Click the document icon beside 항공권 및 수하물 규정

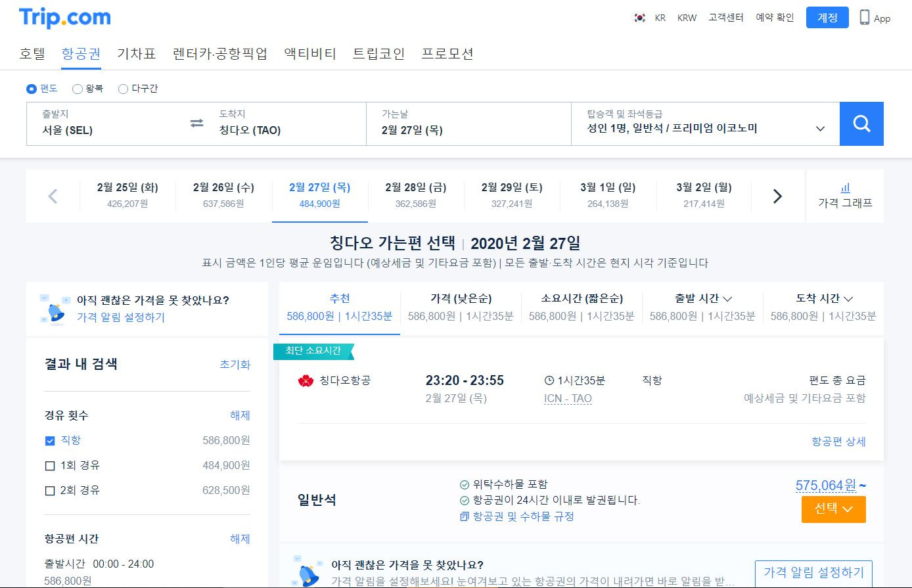click(465, 516)
